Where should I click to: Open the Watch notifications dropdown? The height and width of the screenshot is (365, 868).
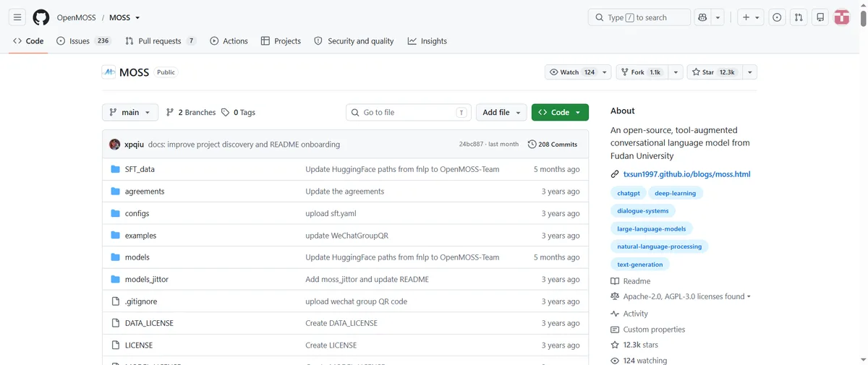[x=578, y=72]
